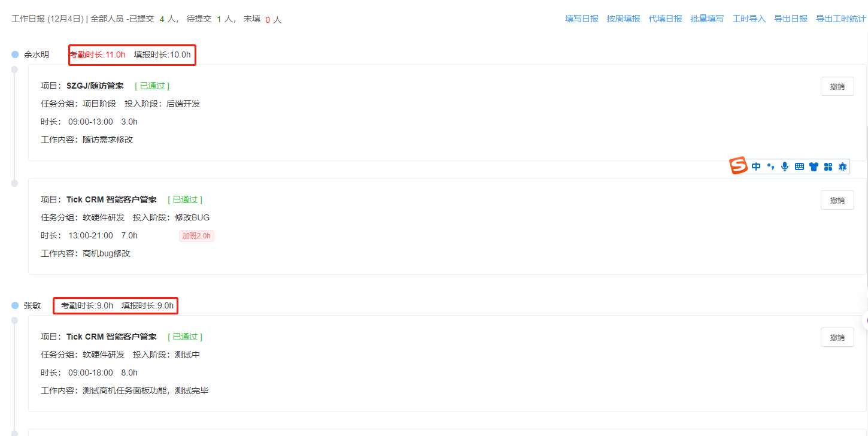Image resolution: width=868 pixels, height=436 pixels.
Task: Toggle the 中 Chinese/English mode icon
Action: point(756,166)
